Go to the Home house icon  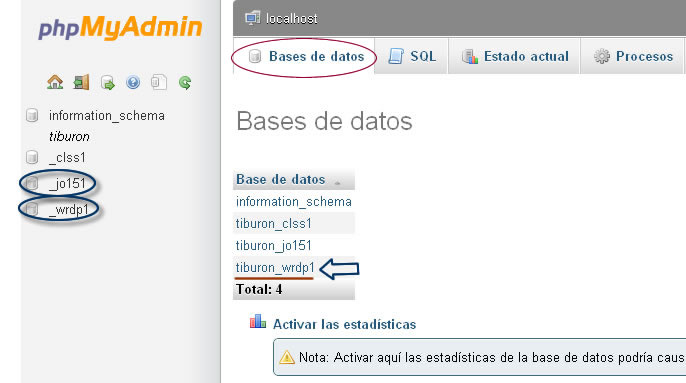pos(55,82)
